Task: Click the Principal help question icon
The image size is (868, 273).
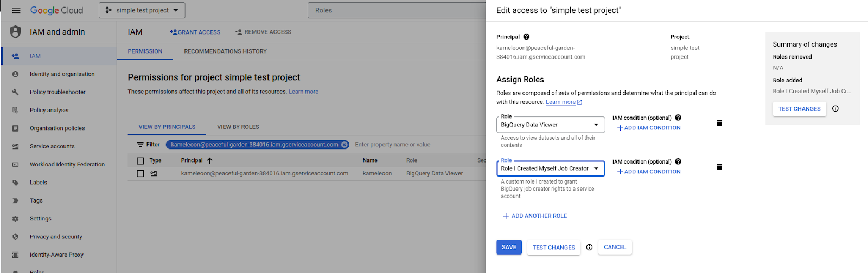Action: coord(526,37)
